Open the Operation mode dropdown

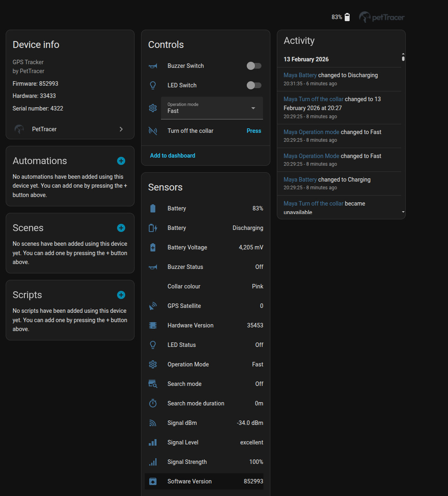point(212,108)
